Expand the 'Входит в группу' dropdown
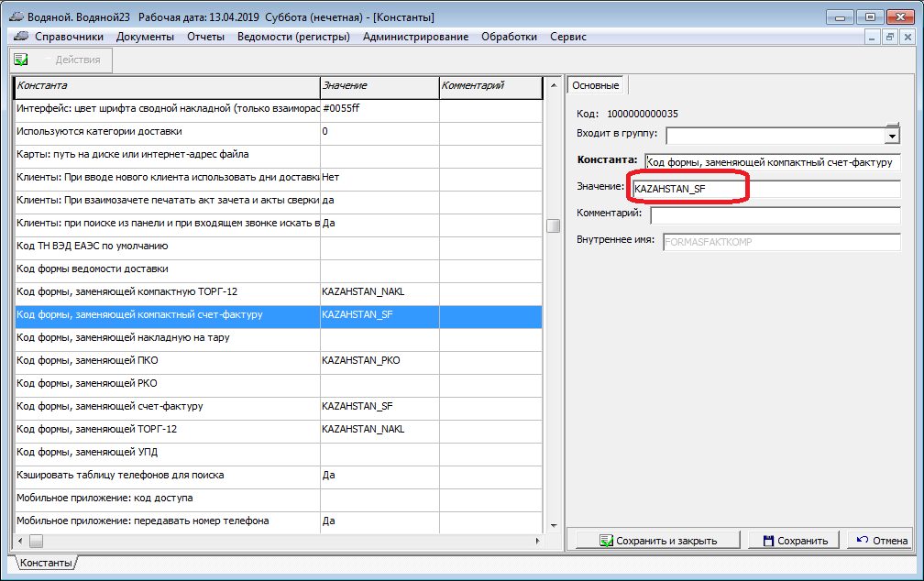This screenshot has width=924, height=581. pyautogui.click(x=892, y=136)
